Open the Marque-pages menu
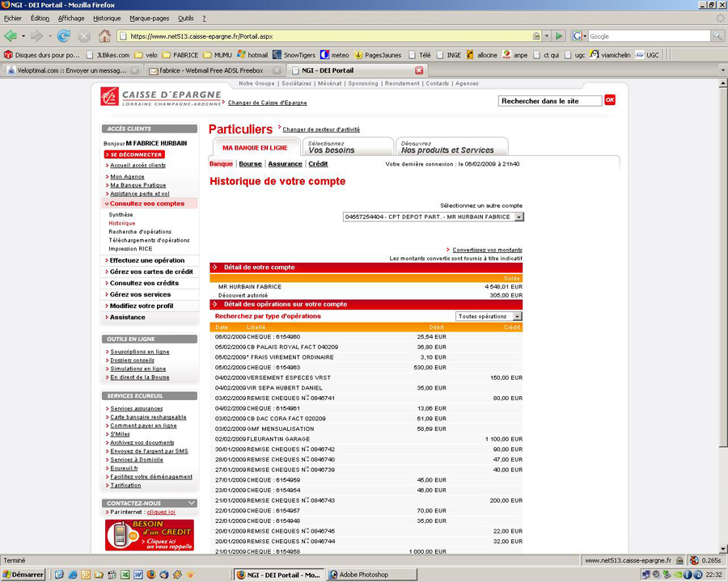 click(150, 18)
